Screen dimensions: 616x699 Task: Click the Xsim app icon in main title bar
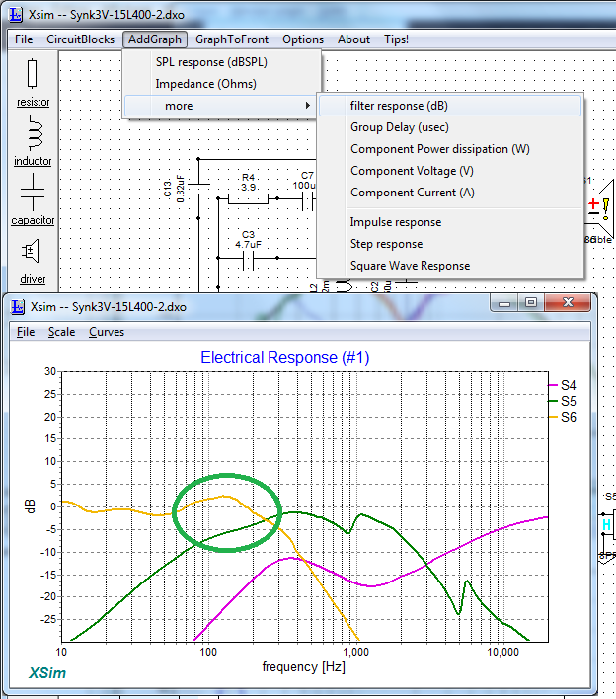click(16, 14)
